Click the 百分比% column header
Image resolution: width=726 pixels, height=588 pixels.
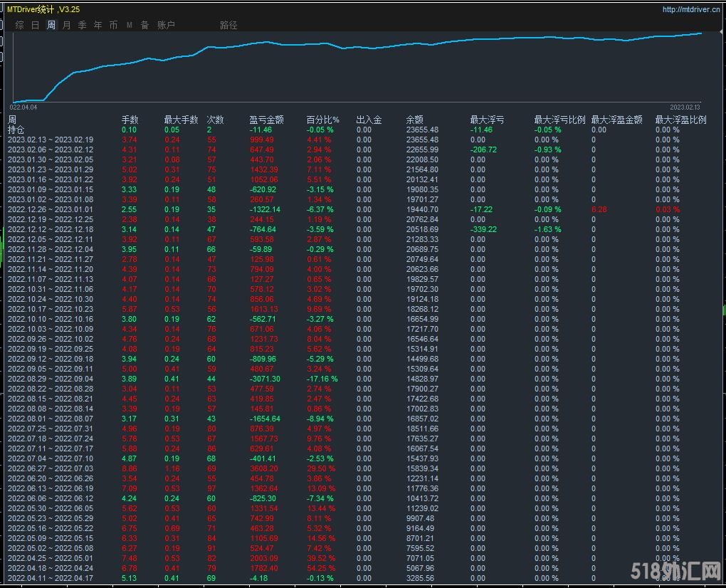tap(323, 120)
